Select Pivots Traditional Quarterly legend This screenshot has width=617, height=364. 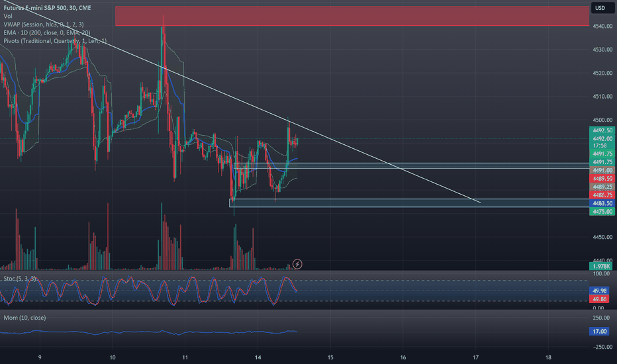click(x=55, y=41)
